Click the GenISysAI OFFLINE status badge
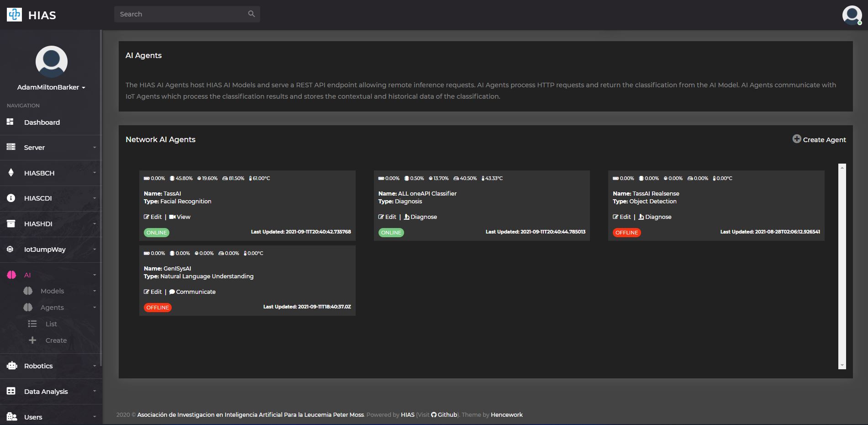Image resolution: width=868 pixels, height=425 pixels. [158, 308]
